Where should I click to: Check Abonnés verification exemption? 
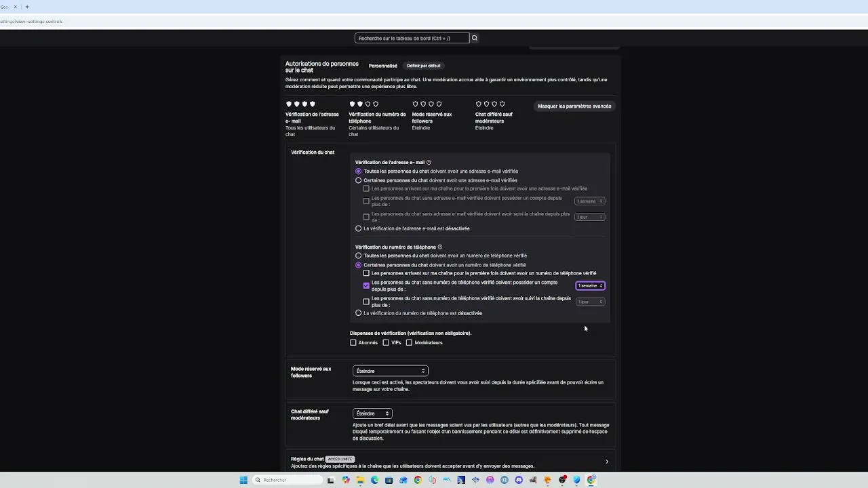[353, 343]
